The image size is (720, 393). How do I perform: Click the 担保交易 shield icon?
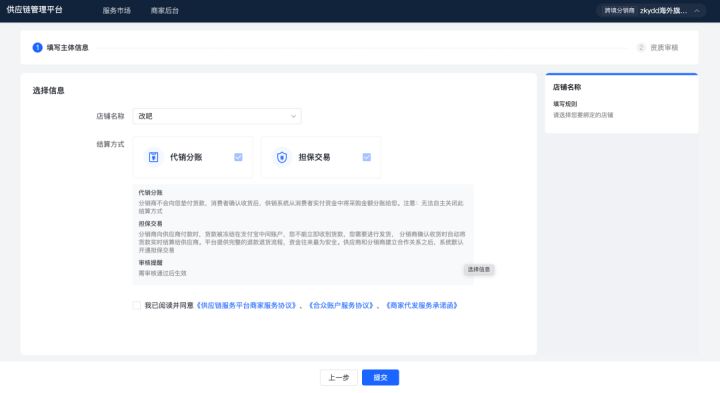pyautogui.click(x=281, y=157)
